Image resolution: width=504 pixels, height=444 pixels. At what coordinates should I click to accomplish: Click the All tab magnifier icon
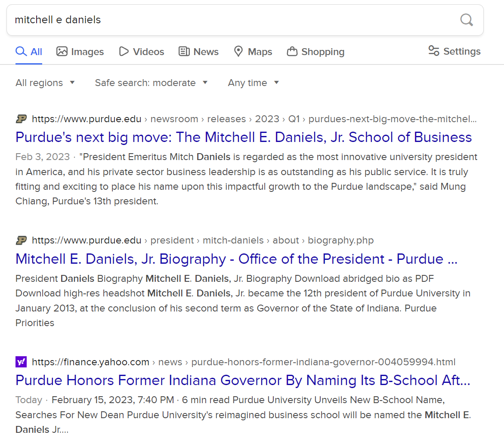coord(21,51)
